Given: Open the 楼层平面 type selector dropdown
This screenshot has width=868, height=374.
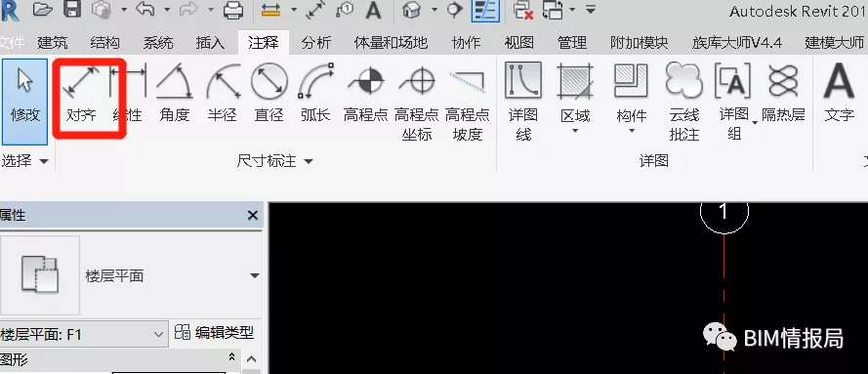Looking at the screenshot, I should pos(255,275).
